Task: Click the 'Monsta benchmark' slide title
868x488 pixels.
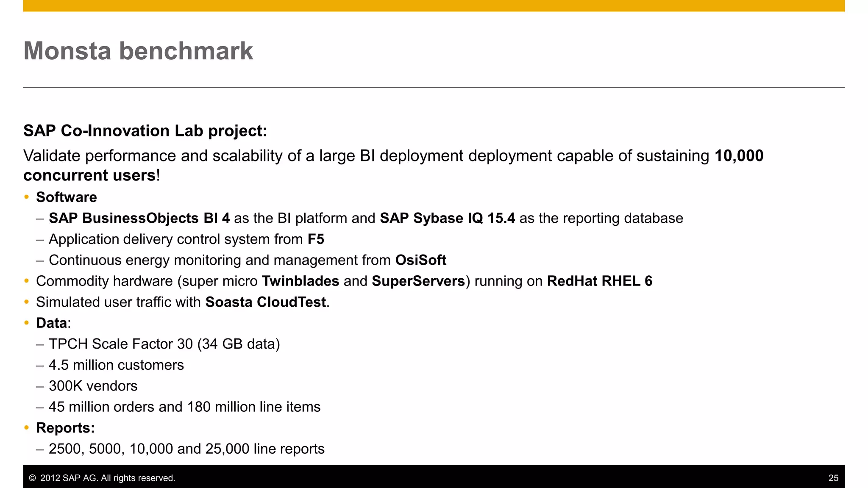Action: (138, 51)
